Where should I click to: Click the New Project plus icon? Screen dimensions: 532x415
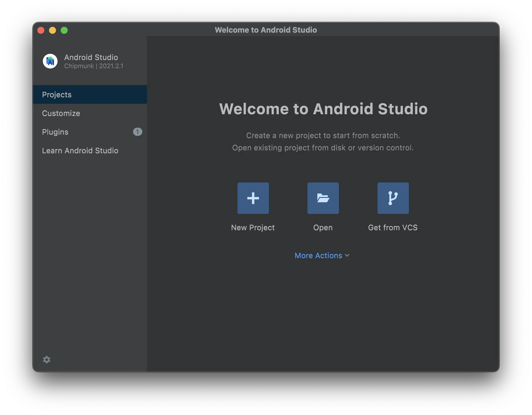253,198
